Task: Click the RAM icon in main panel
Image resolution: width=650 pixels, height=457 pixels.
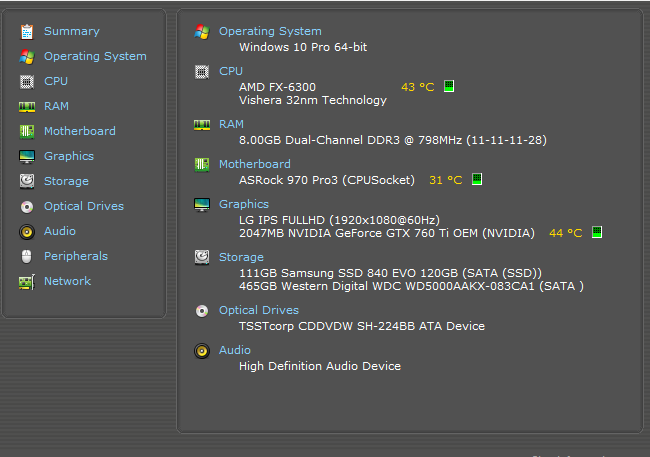Action: (x=202, y=124)
